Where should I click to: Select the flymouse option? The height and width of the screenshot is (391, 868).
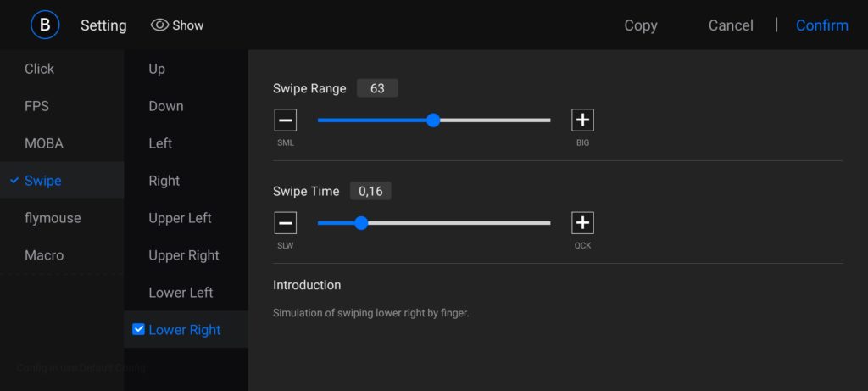tap(53, 218)
